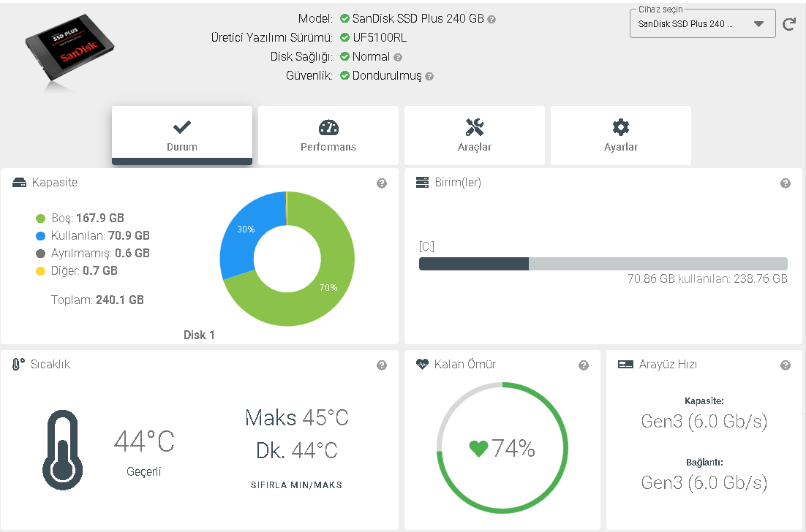Click the Maks 45°C value
The height and width of the screenshot is (532, 806).
coord(297,417)
